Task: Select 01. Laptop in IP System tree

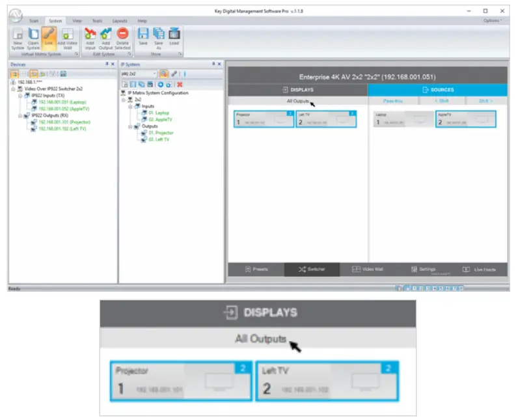Action: pyautogui.click(x=159, y=113)
